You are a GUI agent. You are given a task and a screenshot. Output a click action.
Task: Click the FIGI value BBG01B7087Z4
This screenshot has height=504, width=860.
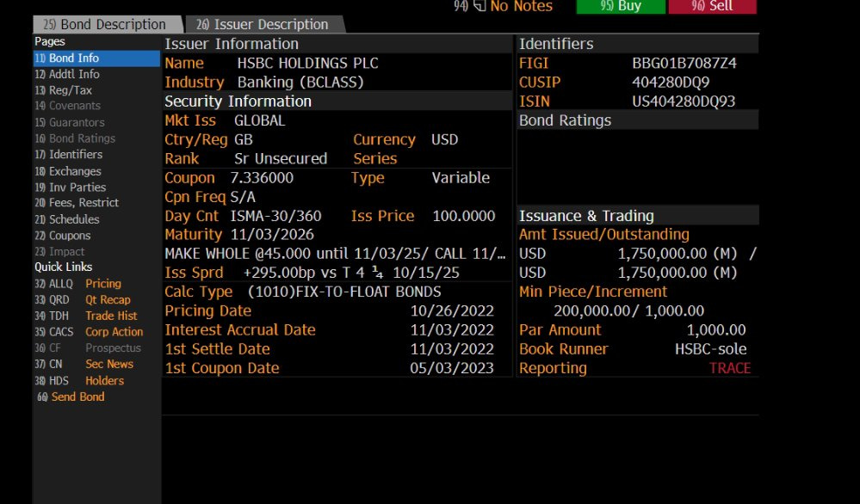684,63
